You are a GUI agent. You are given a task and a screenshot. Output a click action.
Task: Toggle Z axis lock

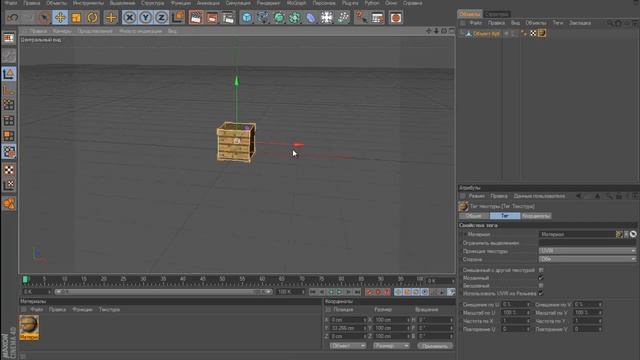click(x=161, y=18)
